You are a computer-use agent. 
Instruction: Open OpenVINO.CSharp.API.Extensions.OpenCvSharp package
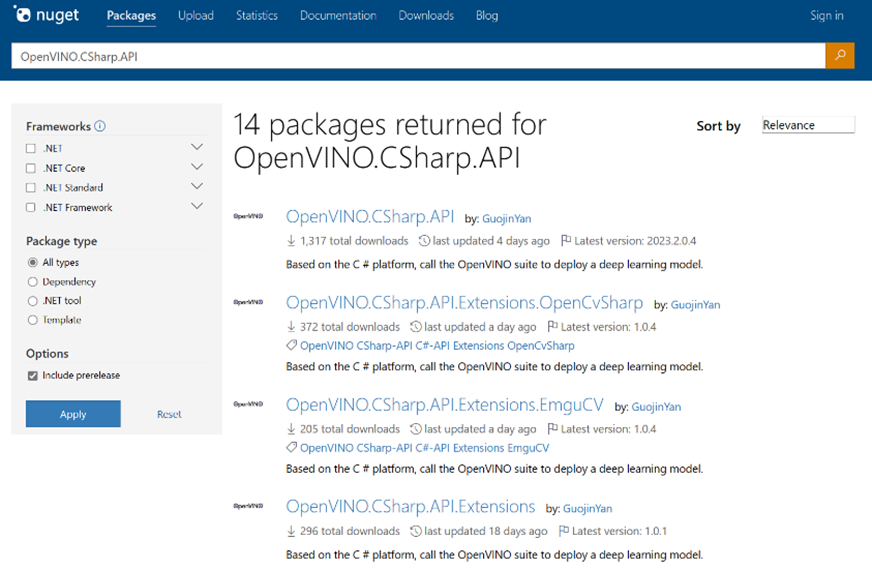464,303
